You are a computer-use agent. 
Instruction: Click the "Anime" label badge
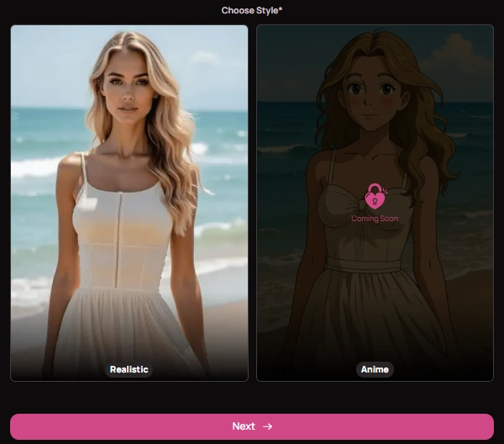375,369
